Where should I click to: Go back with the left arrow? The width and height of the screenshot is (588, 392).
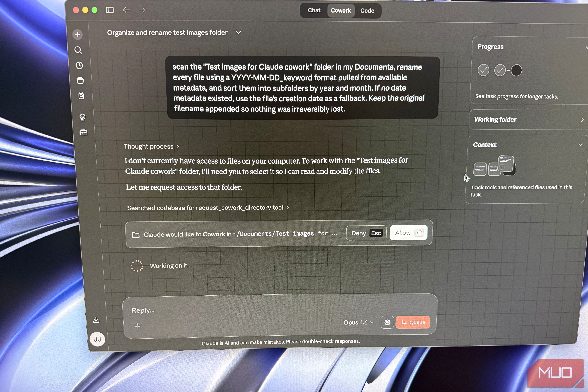pos(126,10)
